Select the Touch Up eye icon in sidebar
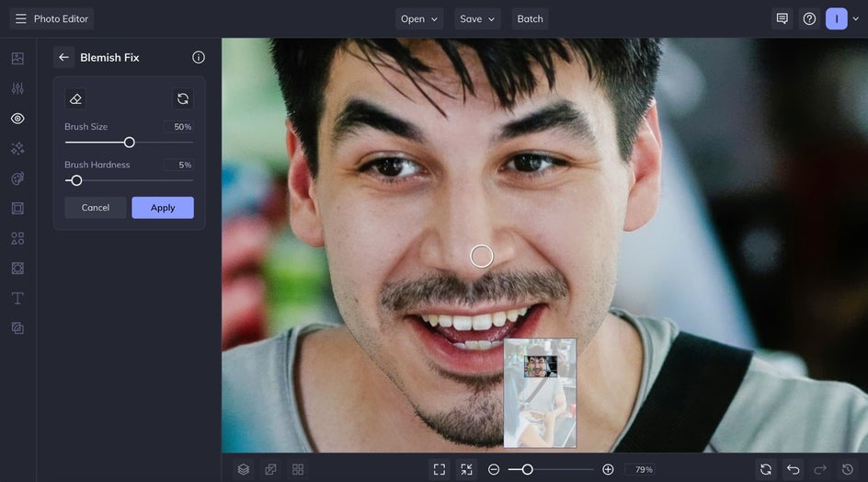Viewport: 868px width, 482px height. click(x=17, y=119)
